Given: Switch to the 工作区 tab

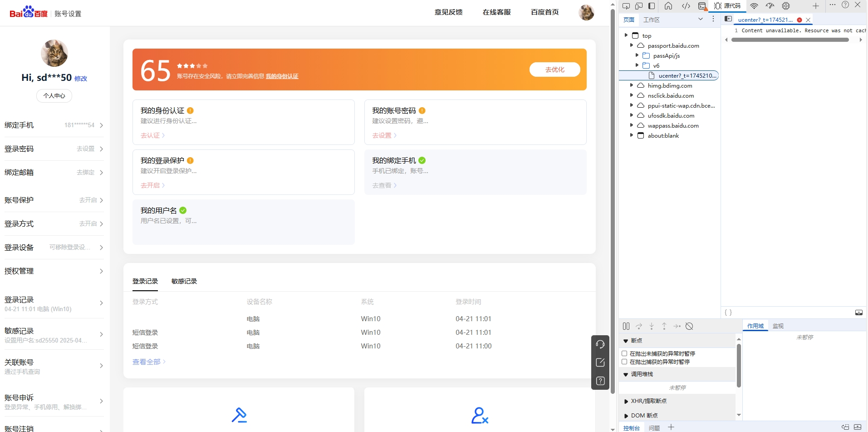Looking at the screenshot, I should pyautogui.click(x=652, y=20).
